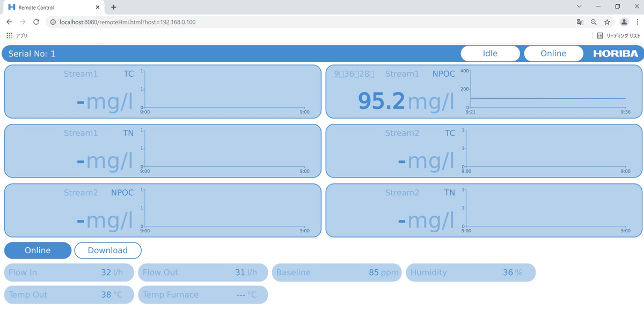The height and width of the screenshot is (317, 644).
Task: Select the Stream2 TN measurement panel
Action: 484,210
